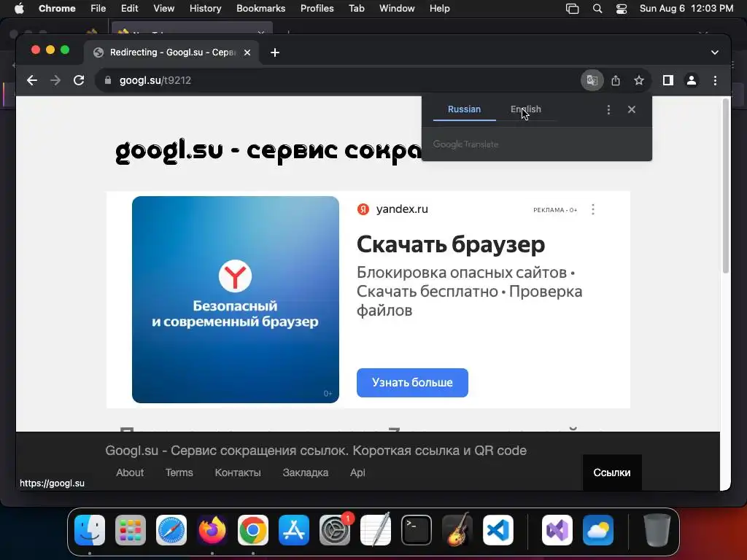Click the screen mirroring menu bar icon
This screenshot has height=560, width=747.
click(572, 9)
